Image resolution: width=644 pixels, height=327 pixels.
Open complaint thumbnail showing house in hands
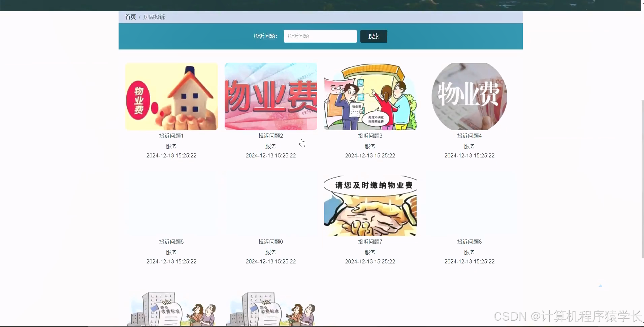click(x=171, y=97)
